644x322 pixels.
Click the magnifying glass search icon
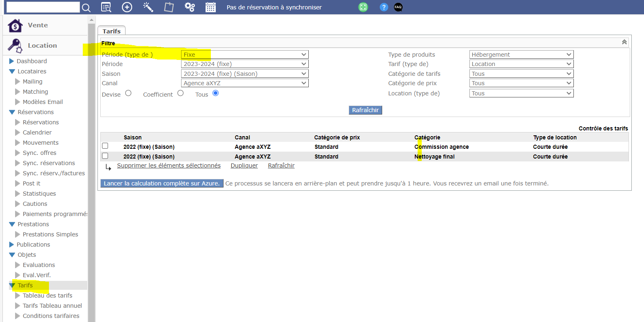(x=86, y=8)
